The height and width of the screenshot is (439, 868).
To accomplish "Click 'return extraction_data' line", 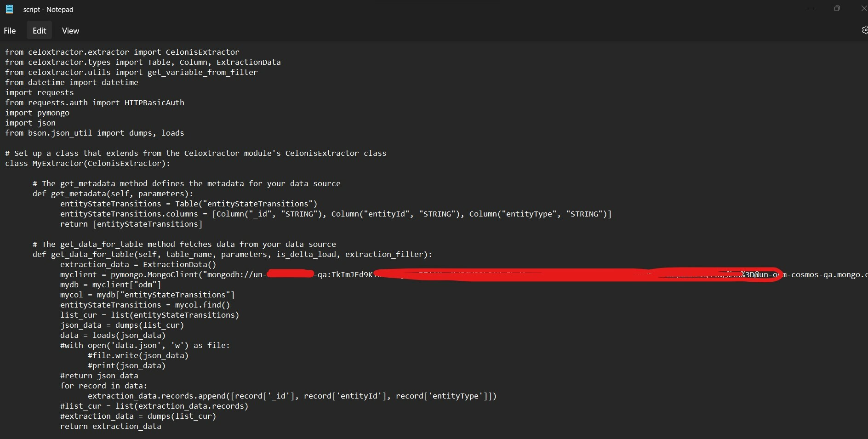I will pos(111,426).
